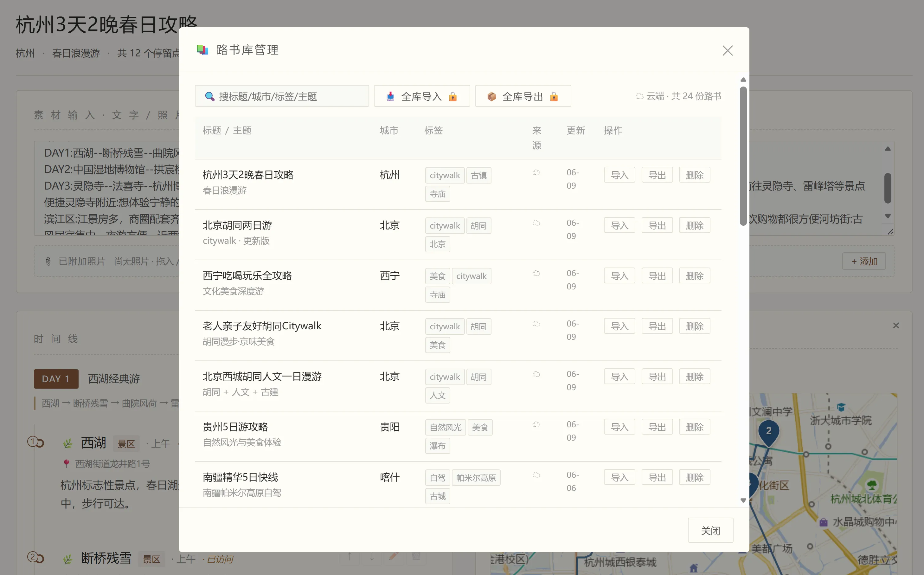Image resolution: width=924 pixels, height=575 pixels.
Task: Close the 路书库管理 dialog with X icon
Action: (x=727, y=51)
